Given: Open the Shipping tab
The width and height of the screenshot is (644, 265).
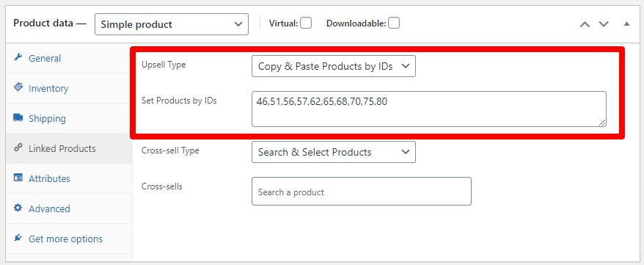Looking at the screenshot, I should point(69,118).
